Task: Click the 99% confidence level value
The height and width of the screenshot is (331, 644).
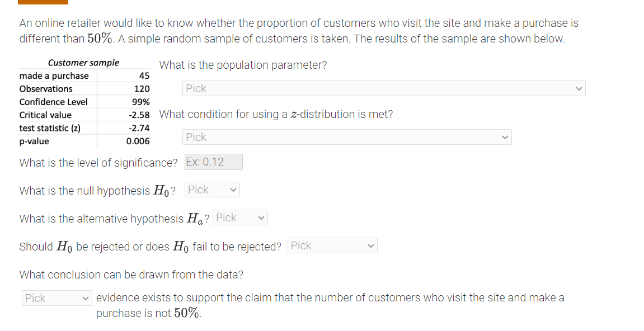Action: pos(142,102)
